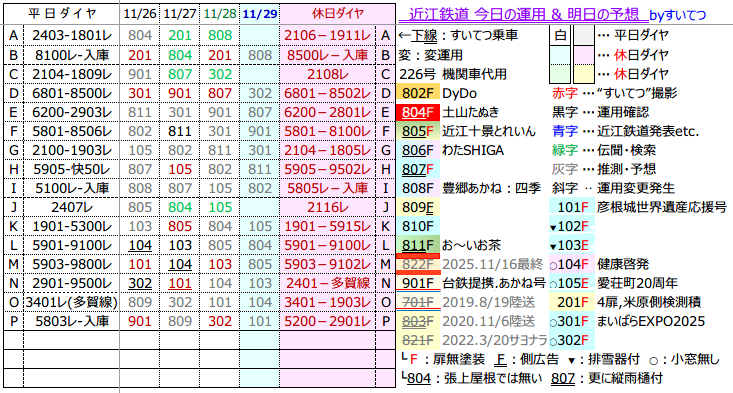Click the weekday cell 2100-1903レ
Image resolution: width=733 pixels, height=393 pixels.
click(x=72, y=150)
